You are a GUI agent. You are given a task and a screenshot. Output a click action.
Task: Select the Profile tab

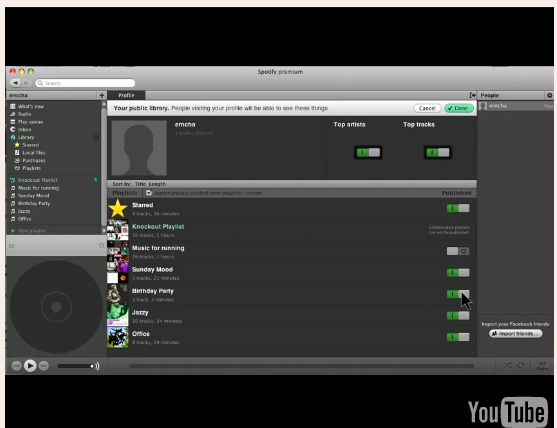pyautogui.click(x=126, y=95)
